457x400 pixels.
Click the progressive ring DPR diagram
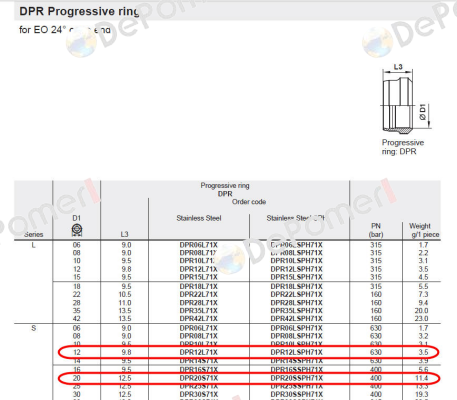point(406,99)
